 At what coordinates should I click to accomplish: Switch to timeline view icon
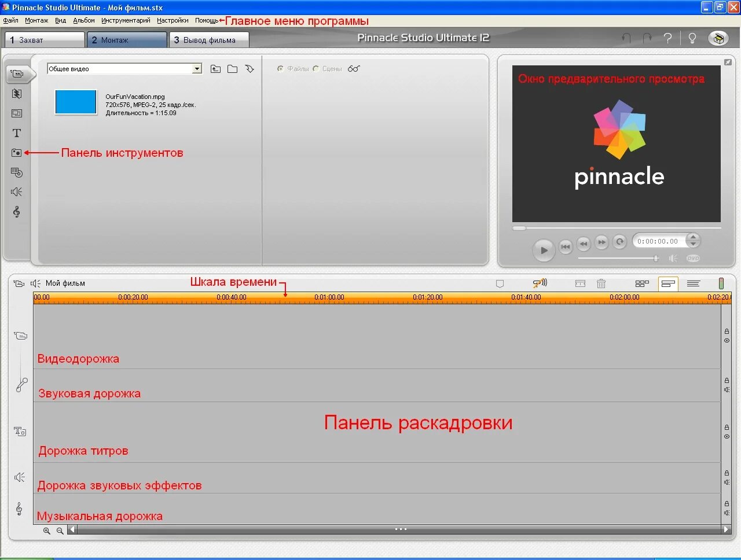coord(668,283)
